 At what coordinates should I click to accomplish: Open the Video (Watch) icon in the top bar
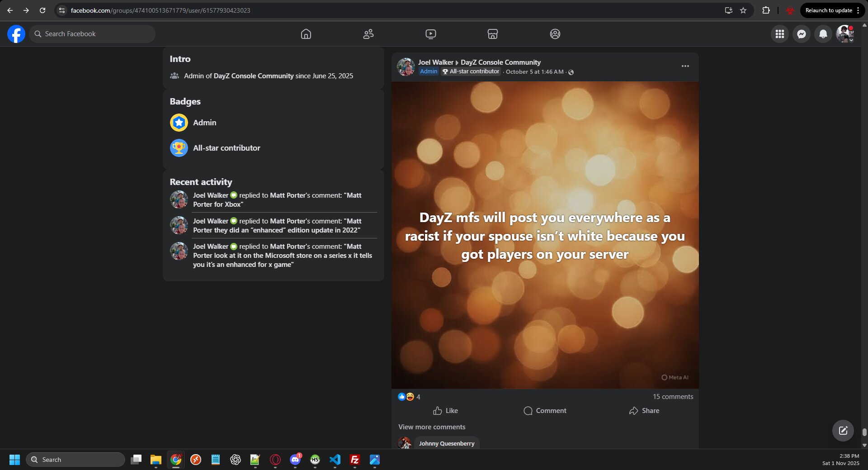pos(431,34)
